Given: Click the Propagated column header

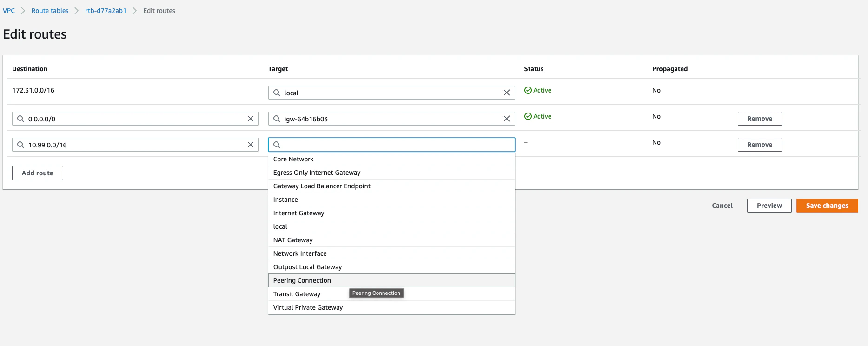Looking at the screenshot, I should coord(670,69).
